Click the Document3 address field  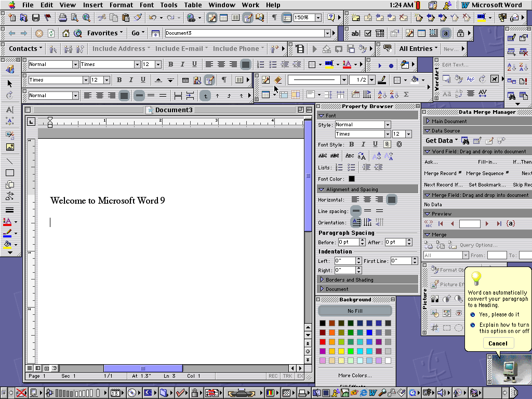pyautogui.click(x=244, y=33)
